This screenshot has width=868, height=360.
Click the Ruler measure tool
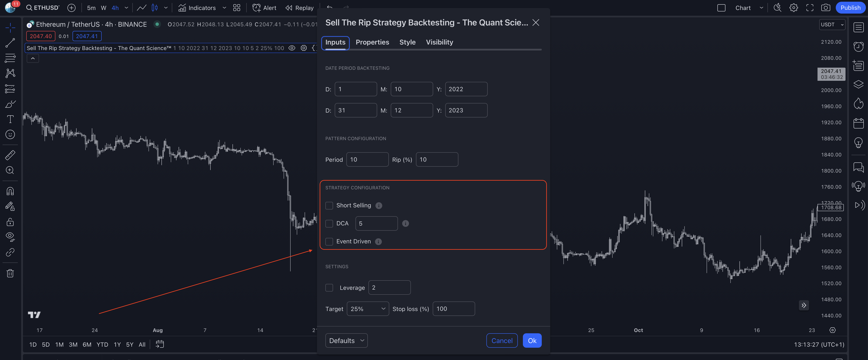[10, 155]
